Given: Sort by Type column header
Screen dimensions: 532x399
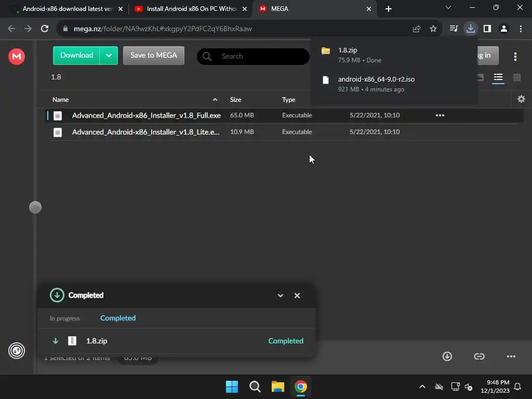Looking at the screenshot, I should (x=288, y=100).
